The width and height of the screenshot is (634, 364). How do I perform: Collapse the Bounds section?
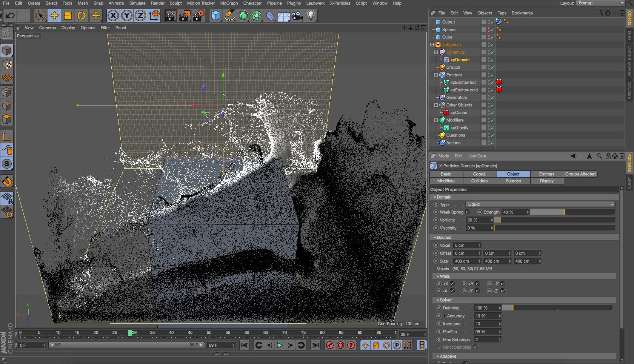coord(435,238)
